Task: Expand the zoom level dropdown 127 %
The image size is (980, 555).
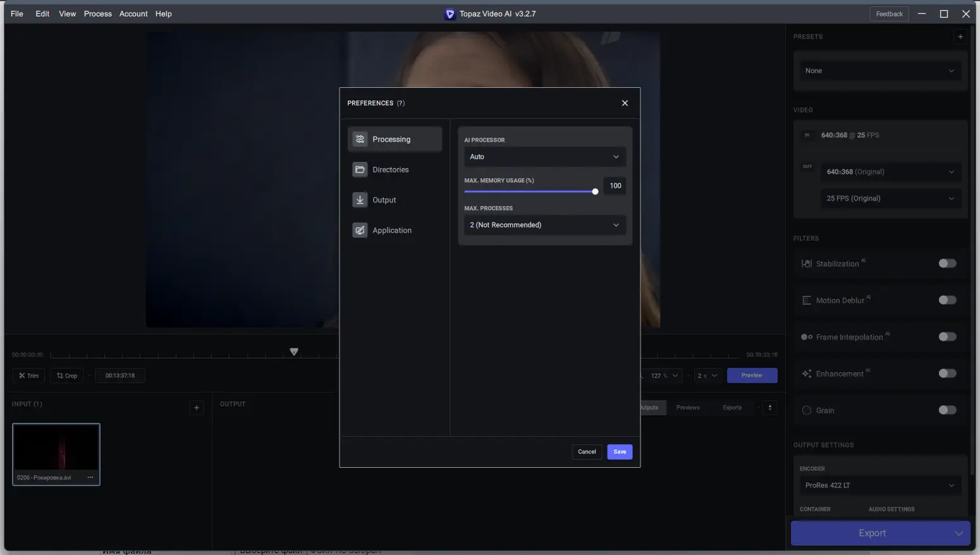Action: pos(665,375)
